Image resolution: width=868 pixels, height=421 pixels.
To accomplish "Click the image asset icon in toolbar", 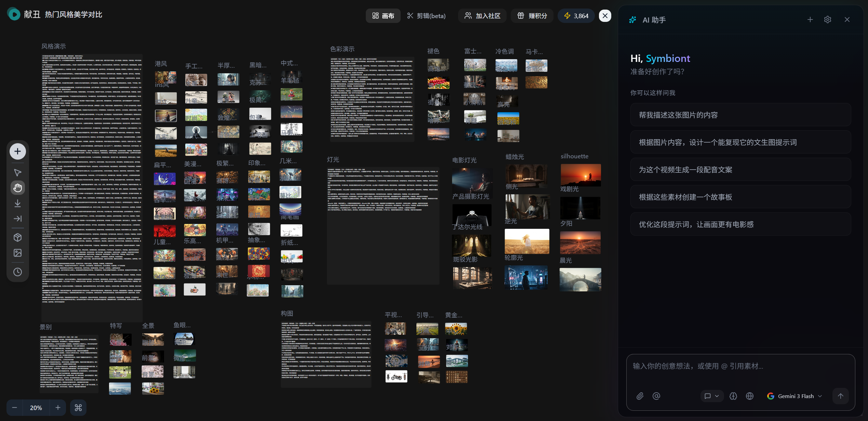I will (18, 253).
